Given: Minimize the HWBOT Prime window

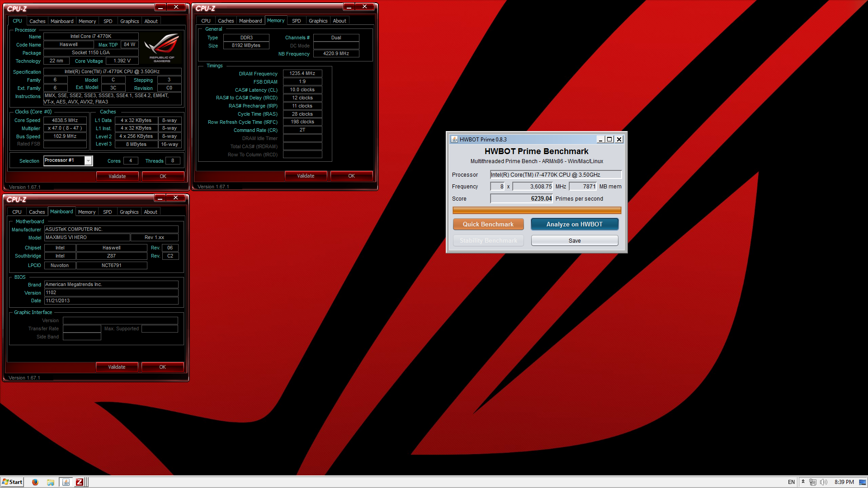Looking at the screenshot, I should (600, 140).
